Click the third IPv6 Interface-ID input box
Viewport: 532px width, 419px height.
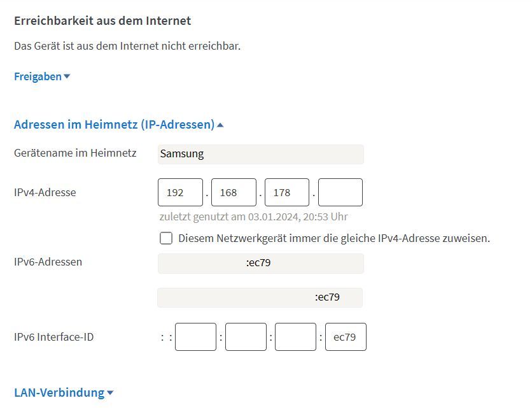(295, 337)
